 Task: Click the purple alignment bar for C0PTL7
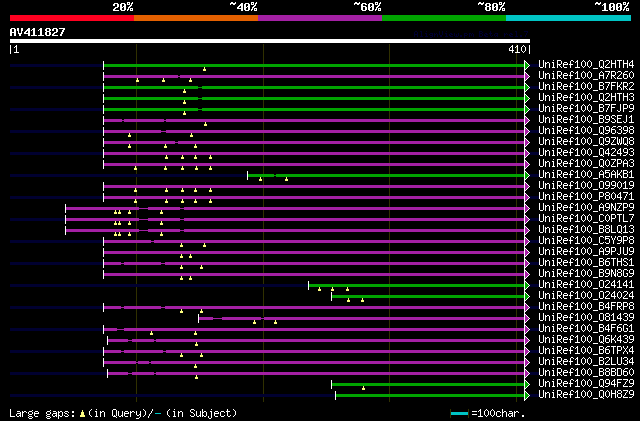[295, 220]
